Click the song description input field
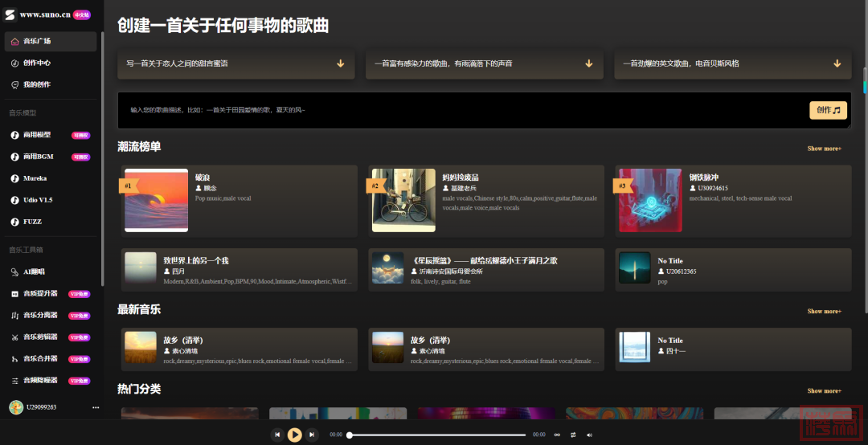The width and height of the screenshot is (868, 445). tap(458, 110)
